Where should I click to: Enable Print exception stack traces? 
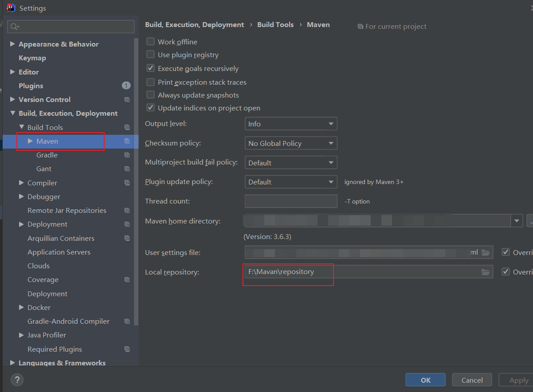coord(151,82)
